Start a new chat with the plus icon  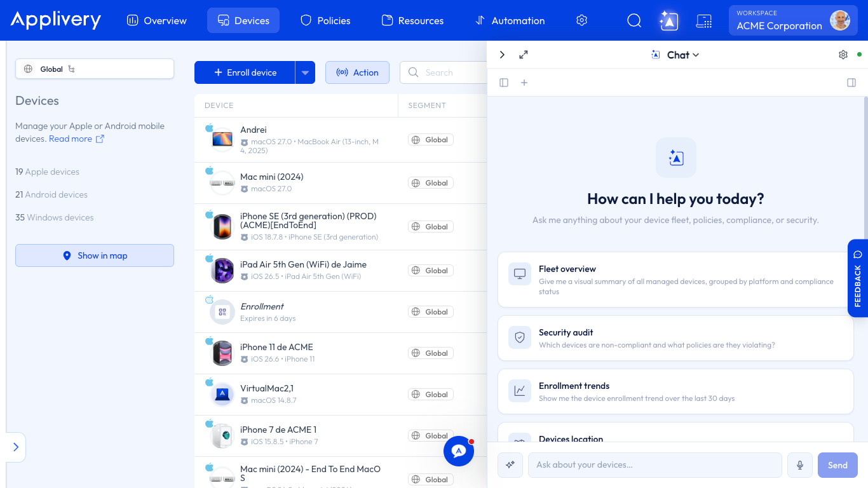[x=524, y=83]
